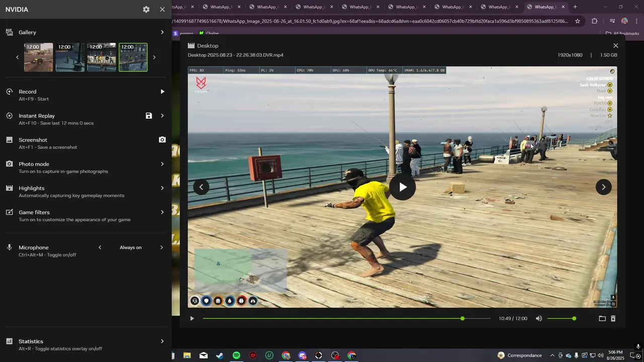Image resolution: width=644 pixels, height=362 pixels.
Task: Go to previous gallery thumbnails
Action: (x=17, y=57)
